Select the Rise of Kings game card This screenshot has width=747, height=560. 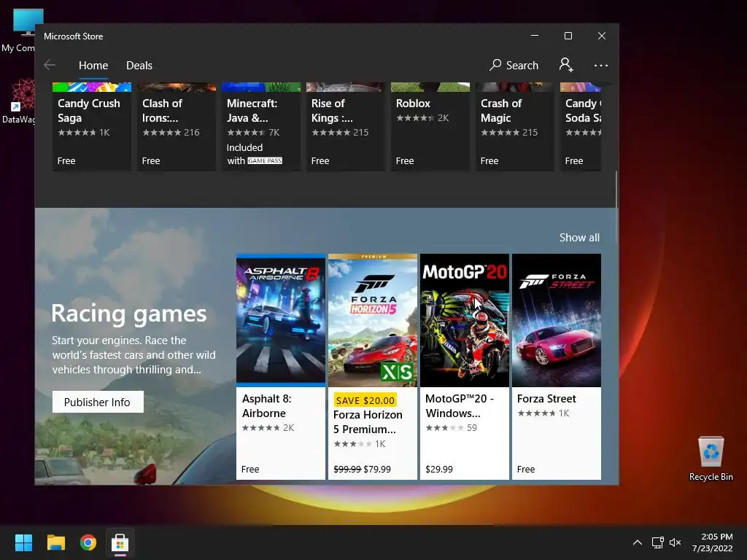click(x=345, y=127)
